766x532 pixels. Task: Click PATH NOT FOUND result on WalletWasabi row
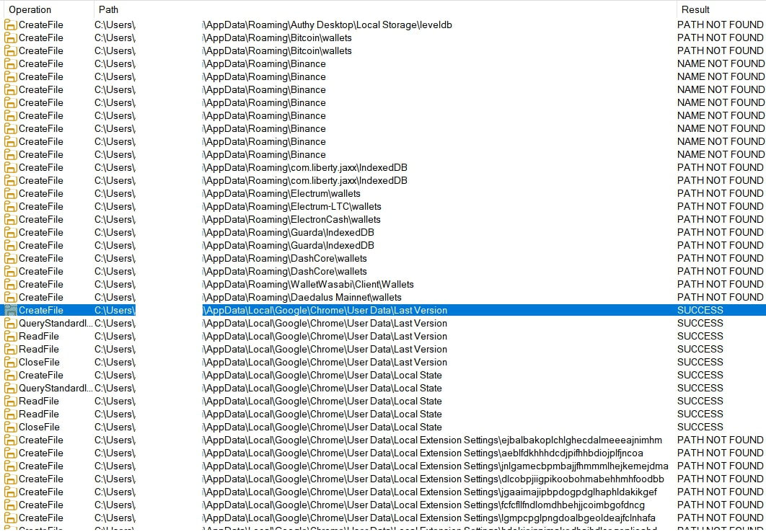click(x=720, y=284)
